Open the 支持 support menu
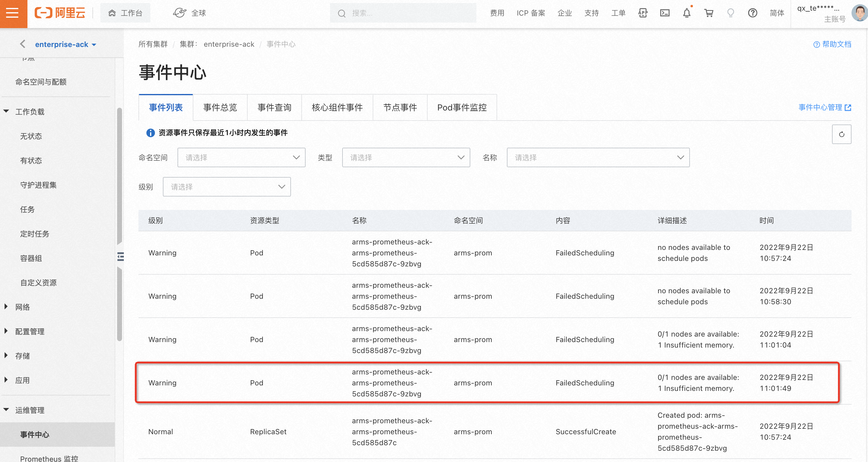Screen dimensions: 868x462 pos(591,13)
